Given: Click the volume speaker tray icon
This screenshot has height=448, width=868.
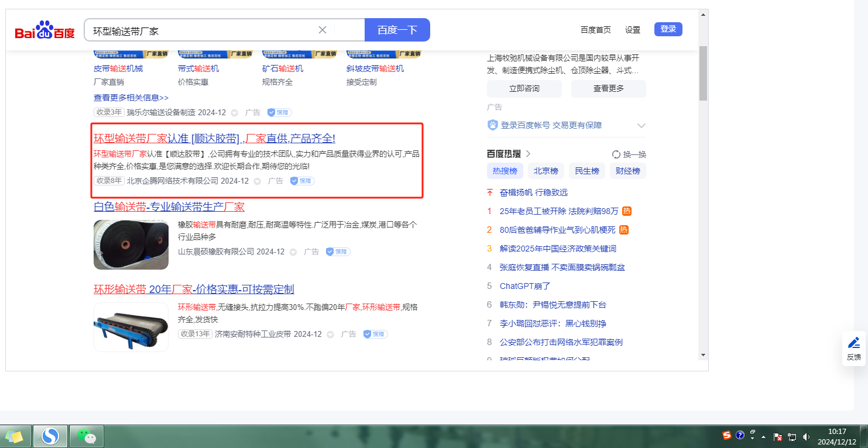Looking at the screenshot, I should 806,436.
